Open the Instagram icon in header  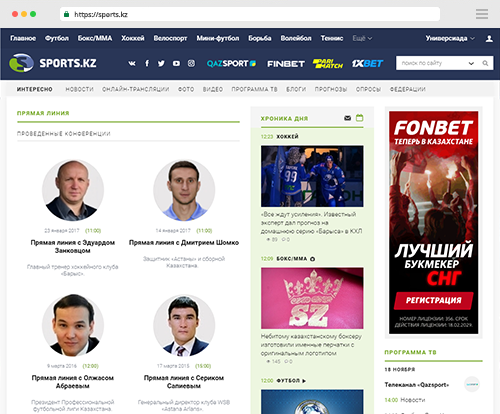coord(191,63)
